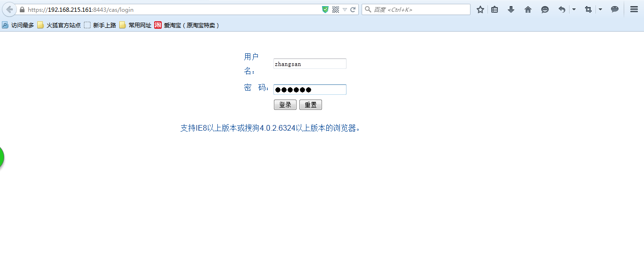Show bookmarks list icon

click(x=495, y=9)
